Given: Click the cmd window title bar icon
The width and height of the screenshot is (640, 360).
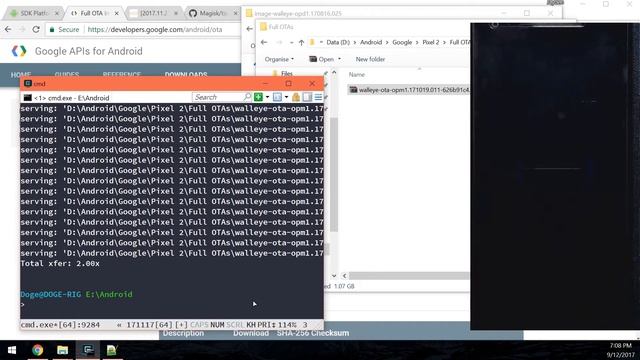Looking at the screenshot, I should click(x=28, y=83).
